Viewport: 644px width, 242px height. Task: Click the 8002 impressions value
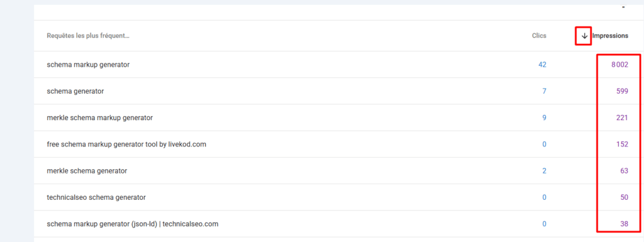pyautogui.click(x=619, y=64)
